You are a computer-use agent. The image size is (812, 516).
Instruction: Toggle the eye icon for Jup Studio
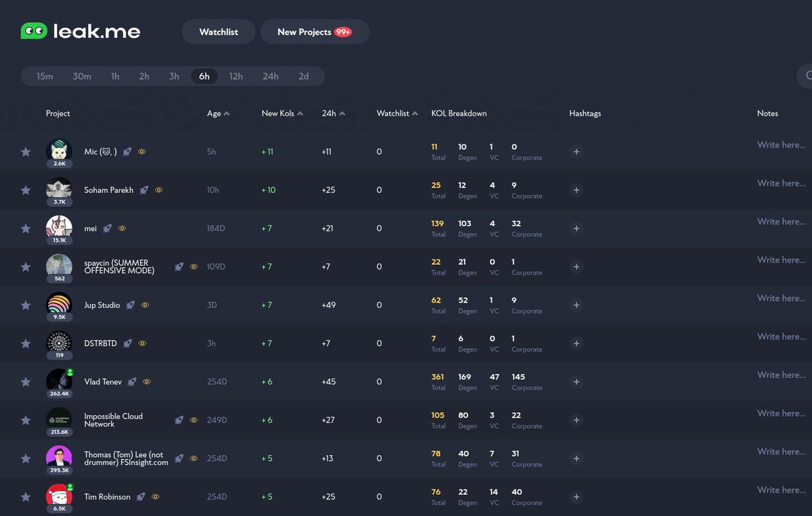click(x=145, y=305)
